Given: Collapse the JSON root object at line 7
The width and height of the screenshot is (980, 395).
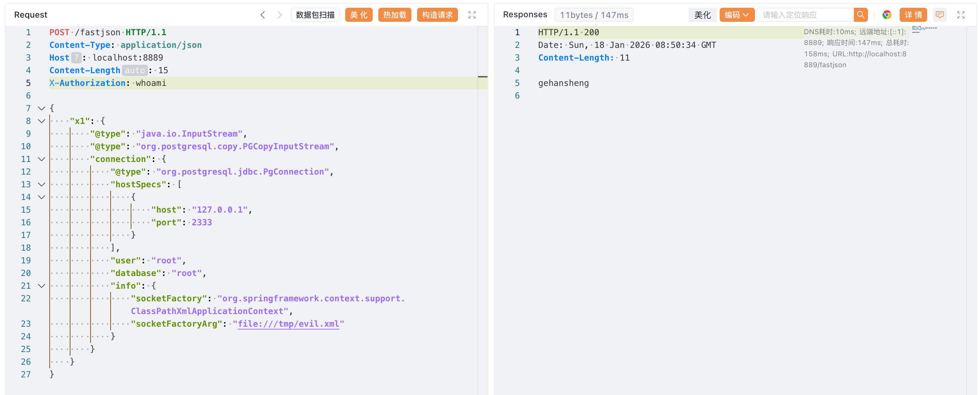Looking at the screenshot, I should tap(42, 108).
